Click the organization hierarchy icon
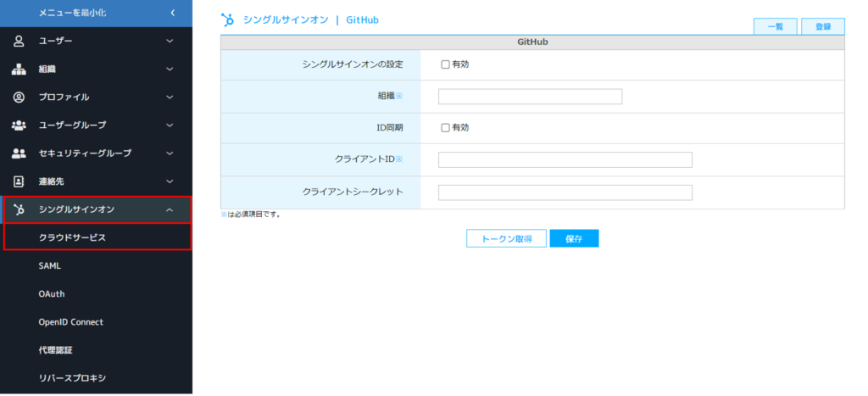Image resolution: width=868 pixels, height=396 pixels. (x=19, y=70)
